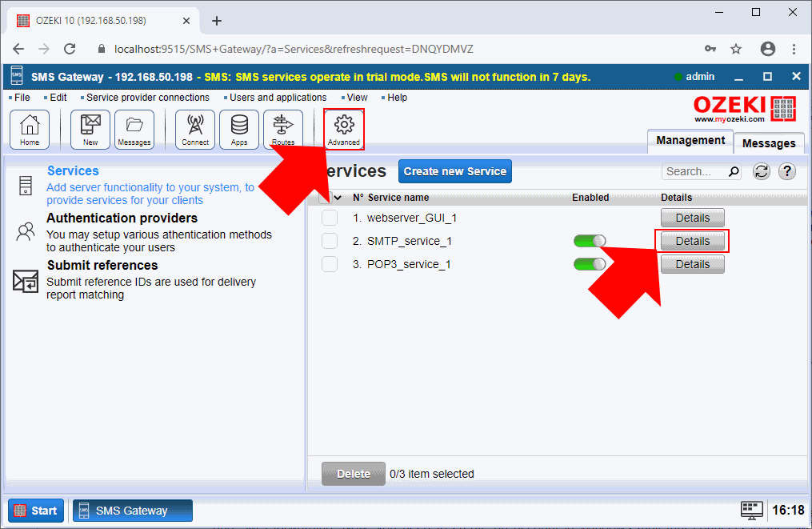Toggle SMTP_service_1 enabled switch
This screenshot has height=529, width=812.
(590, 241)
